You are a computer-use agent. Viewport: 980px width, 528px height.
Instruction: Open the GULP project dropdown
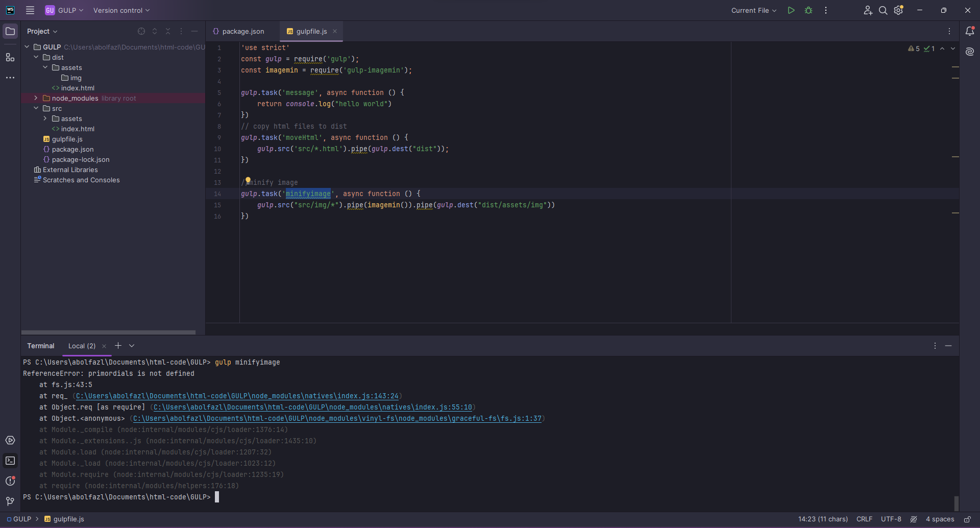[x=64, y=10]
